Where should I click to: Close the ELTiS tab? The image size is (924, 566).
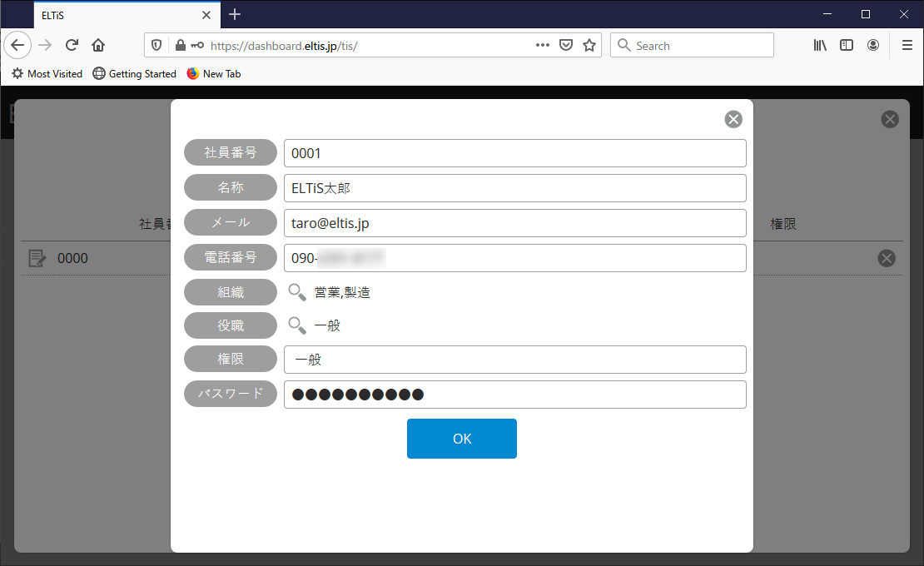pos(206,15)
